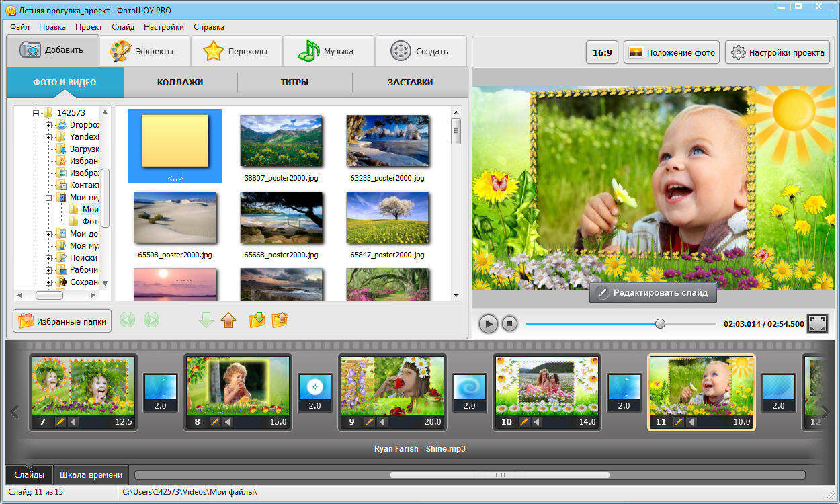Expand the Поиски folder node
Image resolution: width=840 pixels, height=504 pixels.
49,258
